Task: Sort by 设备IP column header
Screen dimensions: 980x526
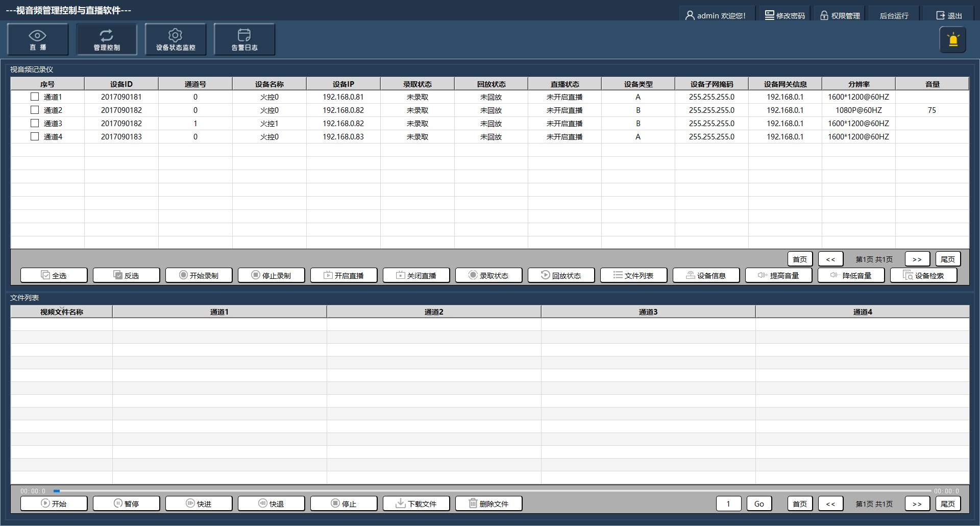Action: pos(344,84)
